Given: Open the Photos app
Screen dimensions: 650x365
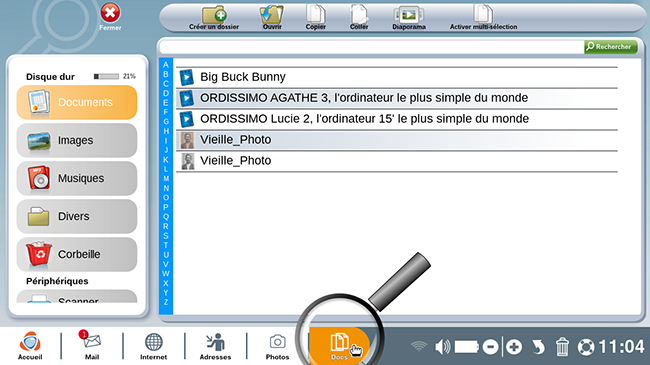Looking at the screenshot, I should coord(277,346).
